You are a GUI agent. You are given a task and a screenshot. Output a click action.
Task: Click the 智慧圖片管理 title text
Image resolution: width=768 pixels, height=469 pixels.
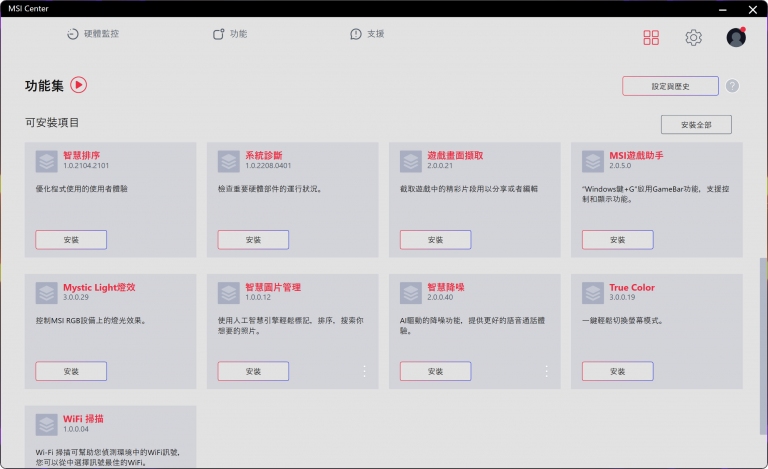click(273, 287)
